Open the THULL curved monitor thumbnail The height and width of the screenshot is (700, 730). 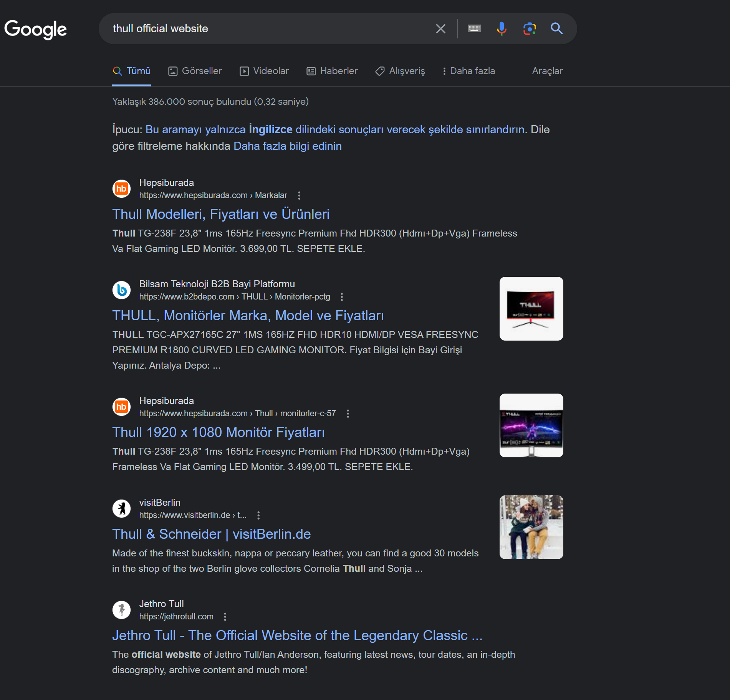pos(531,309)
